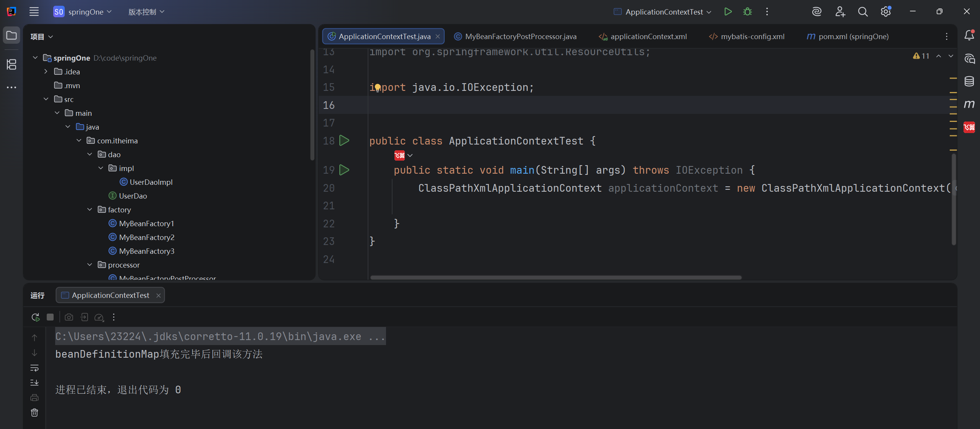
Task: Toggle scroll to end of console
Action: (34, 383)
